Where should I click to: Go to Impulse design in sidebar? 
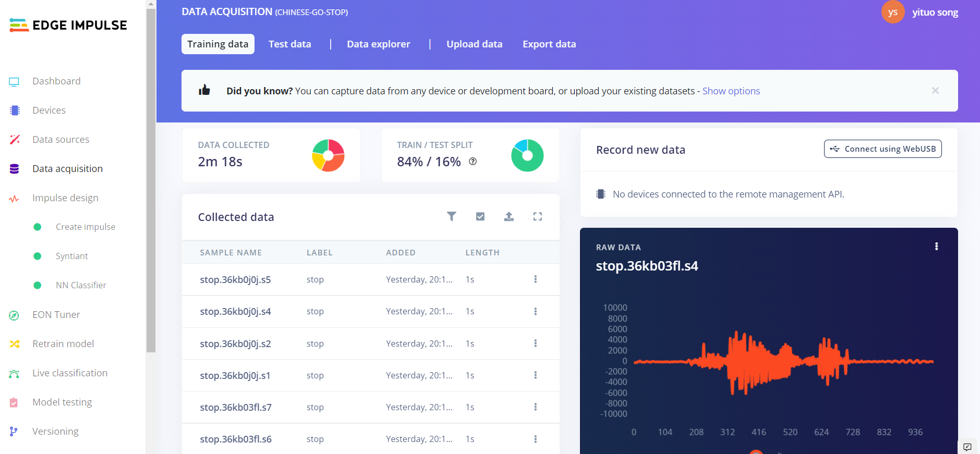pyautogui.click(x=65, y=198)
